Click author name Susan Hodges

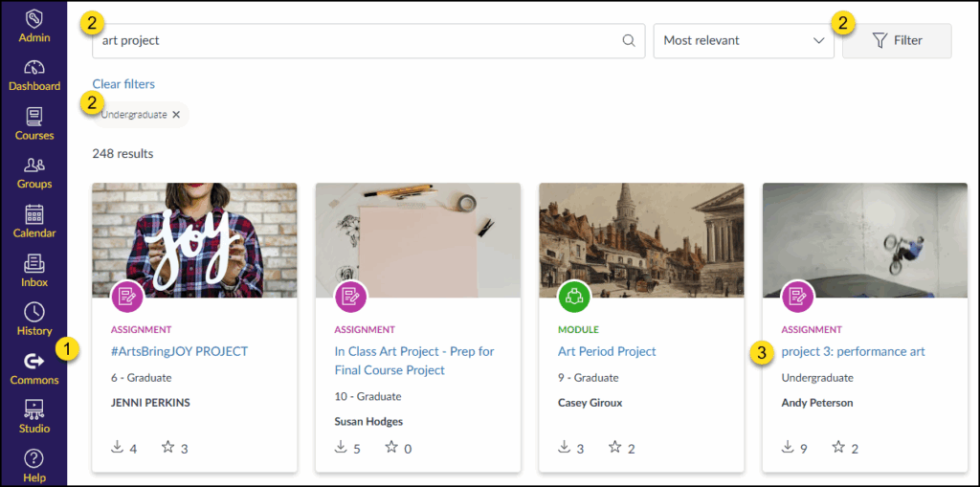[x=368, y=421]
